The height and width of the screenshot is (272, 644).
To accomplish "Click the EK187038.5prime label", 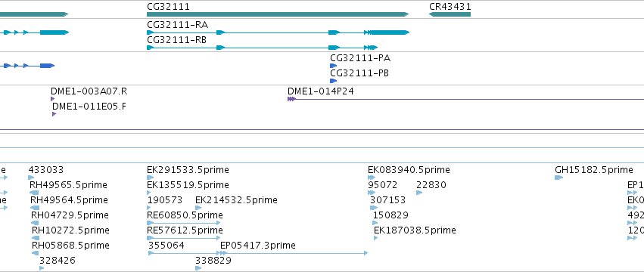I will coord(415,230).
